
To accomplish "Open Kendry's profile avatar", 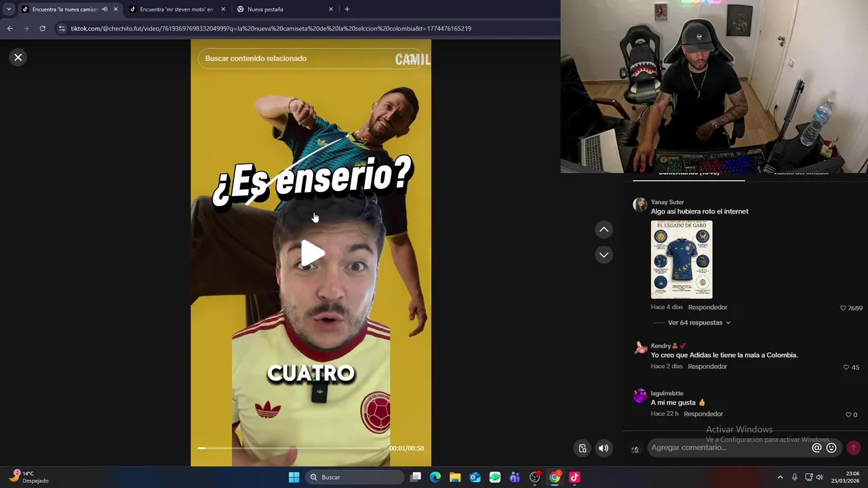I will 639,348.
